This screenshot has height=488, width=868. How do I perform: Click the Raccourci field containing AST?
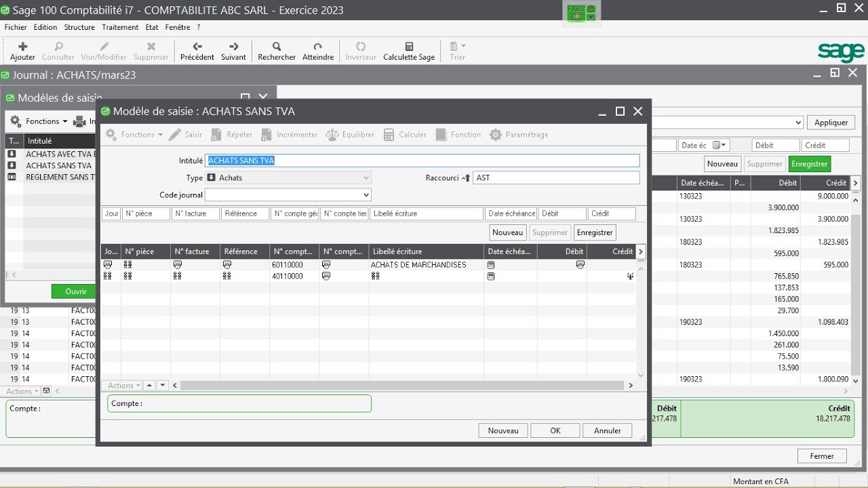point(556,178)
